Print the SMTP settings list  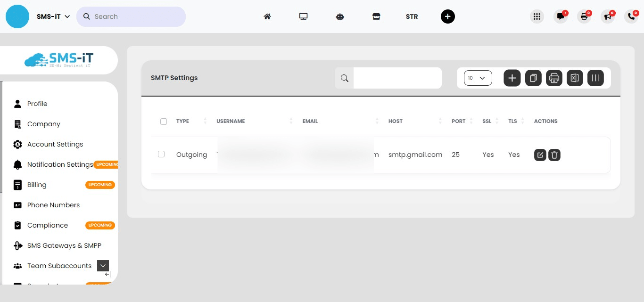554,78
